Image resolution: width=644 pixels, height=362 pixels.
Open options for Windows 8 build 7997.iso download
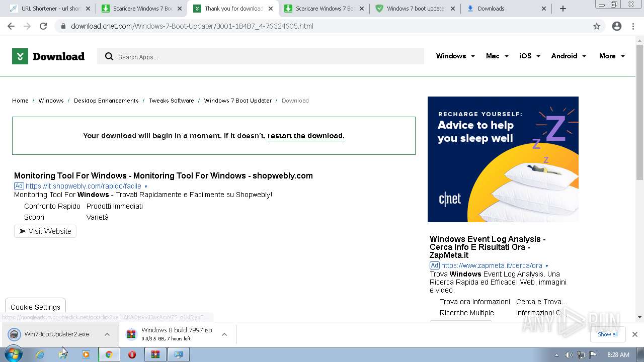(x=224, y=334)
